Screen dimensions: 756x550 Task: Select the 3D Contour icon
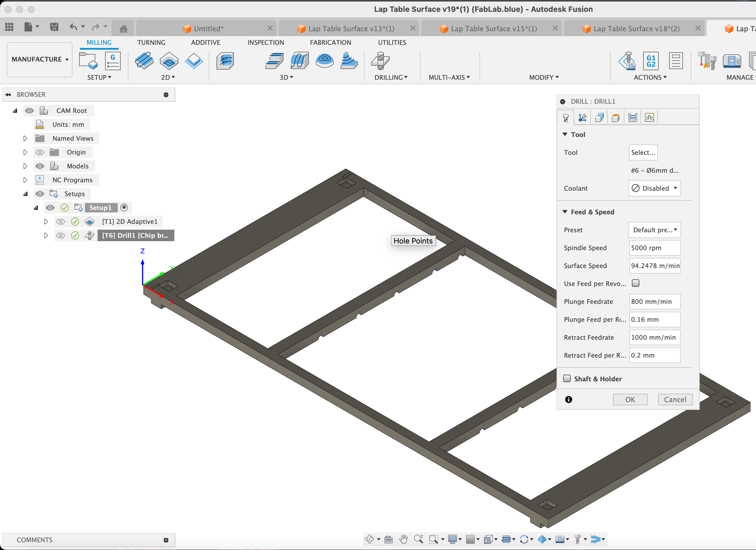[349, 61]
